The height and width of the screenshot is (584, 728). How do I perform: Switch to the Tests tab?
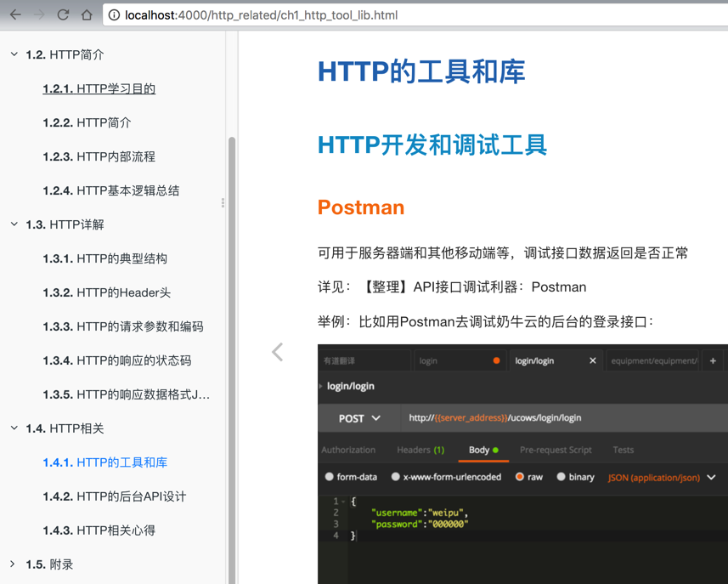623,450
